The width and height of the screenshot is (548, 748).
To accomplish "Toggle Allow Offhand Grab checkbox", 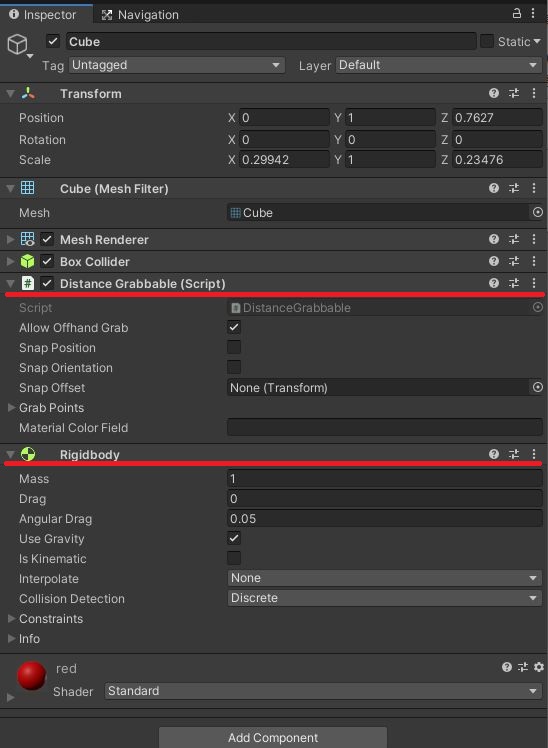I will pyautogui.click(x=234, y=327).
